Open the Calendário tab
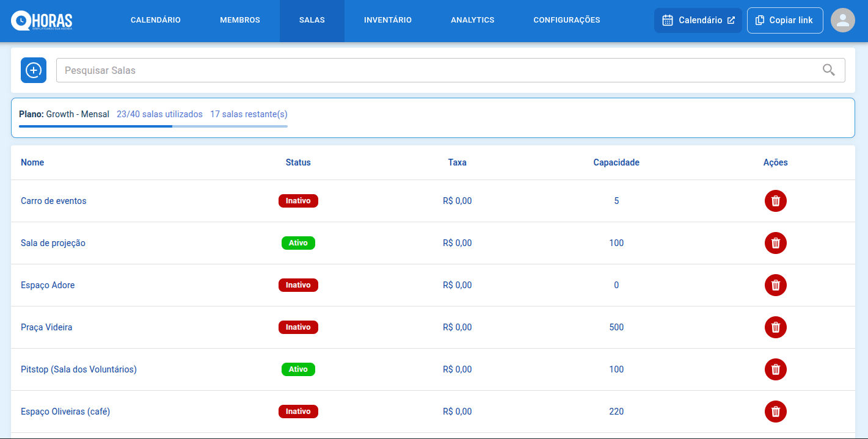The height and width of the screenshot is (439, 868). coord(155,20)
